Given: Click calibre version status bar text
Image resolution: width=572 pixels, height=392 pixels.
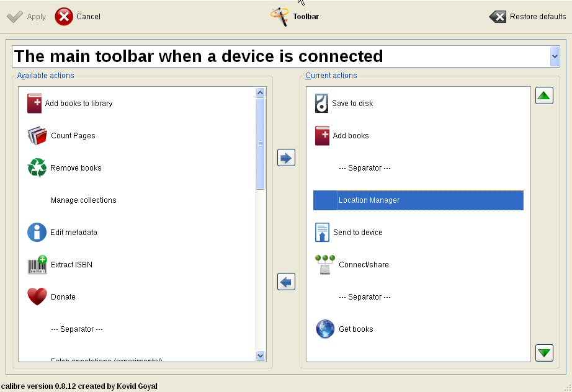Looking at the screenshot, I should click(79, 386).
